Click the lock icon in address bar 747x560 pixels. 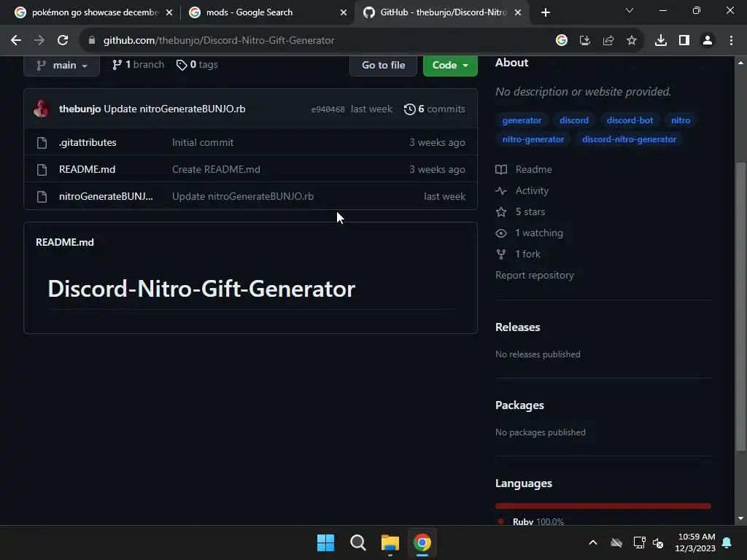coord(92,41)
